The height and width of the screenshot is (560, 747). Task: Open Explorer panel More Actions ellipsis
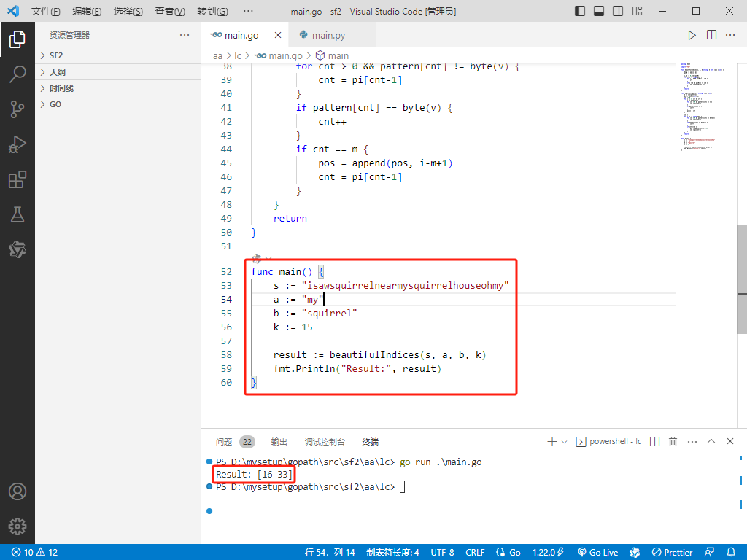coord(185,35)
